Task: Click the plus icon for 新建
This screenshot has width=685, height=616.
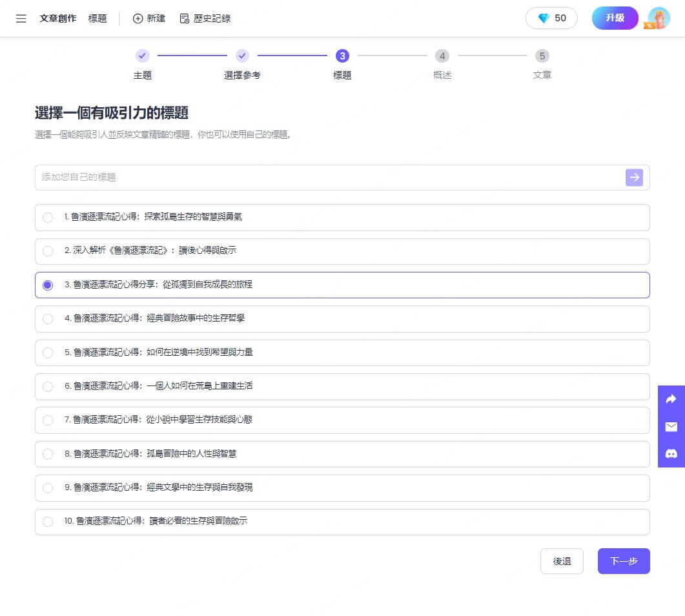Action: coord(138,18)
